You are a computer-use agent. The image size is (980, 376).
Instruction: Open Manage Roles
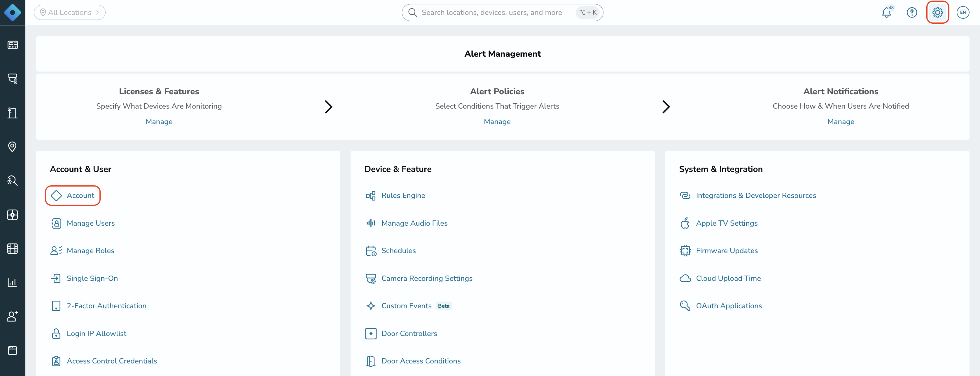[83, 251]
